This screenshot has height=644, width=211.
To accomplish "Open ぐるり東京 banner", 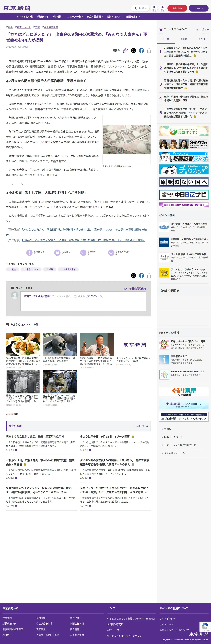I will [184, 391].
